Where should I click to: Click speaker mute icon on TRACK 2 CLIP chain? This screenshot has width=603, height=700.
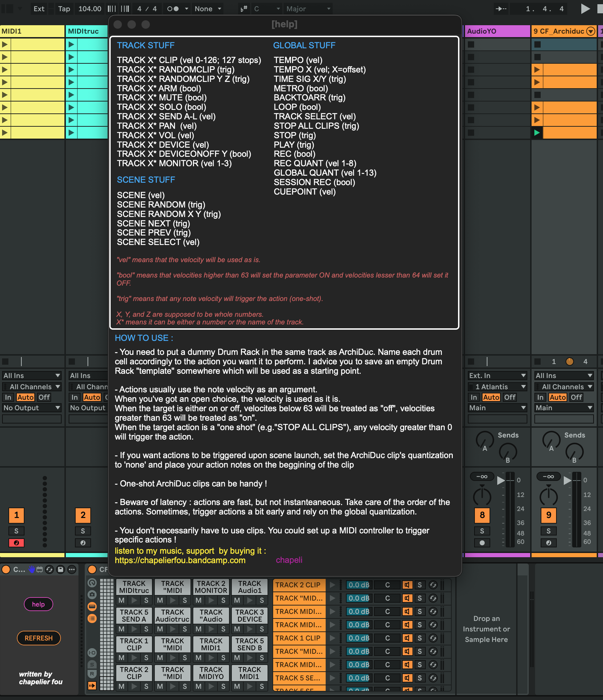click(x=407, y=585)
